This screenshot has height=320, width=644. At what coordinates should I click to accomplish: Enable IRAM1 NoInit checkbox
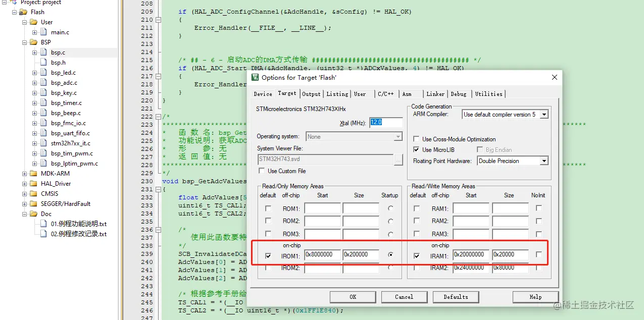coord(539,255)
